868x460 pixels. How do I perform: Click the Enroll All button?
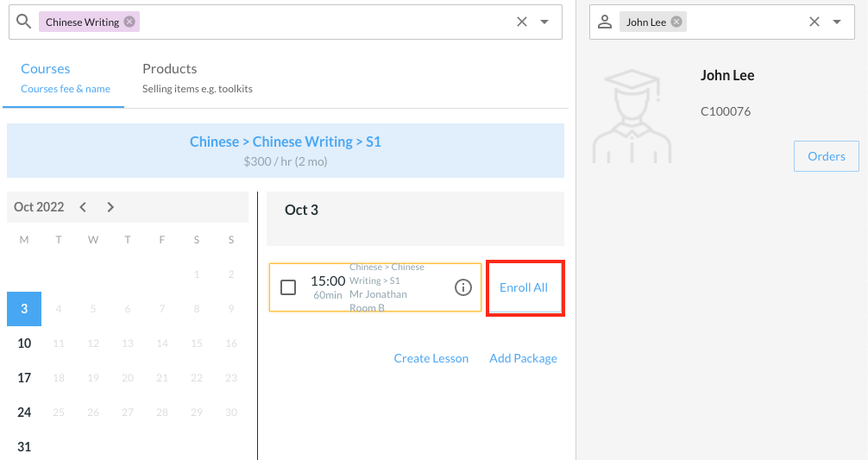pyautogui.click(x=524, y=287)
